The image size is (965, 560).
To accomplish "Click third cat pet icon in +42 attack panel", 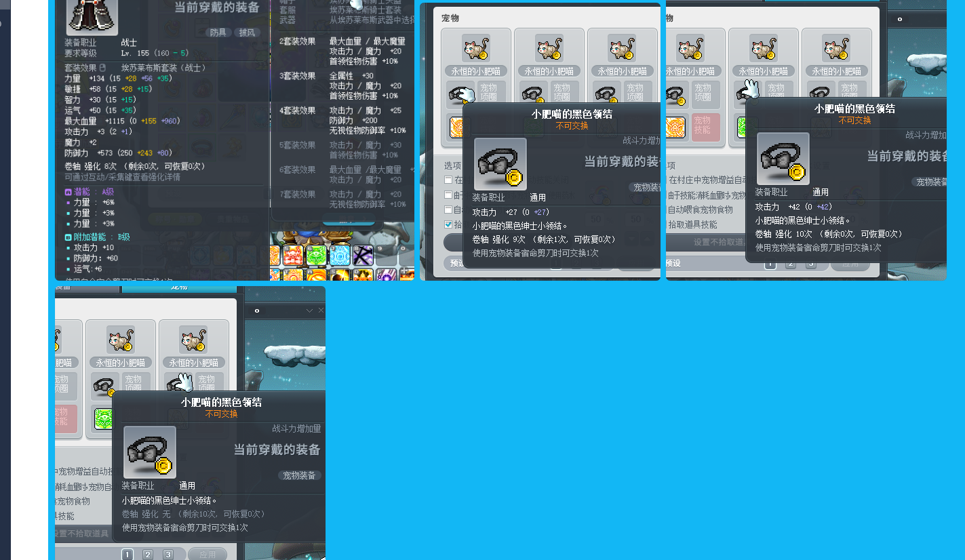I will click(x=836, y=48).
